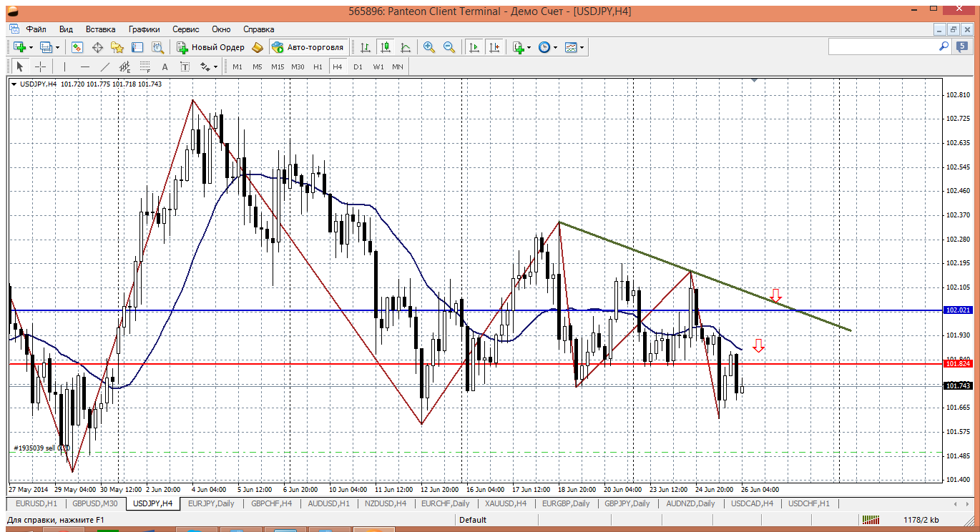This screenshot has height=532, width=980.
Task: Switch chart to candlesticks
Action: coord(386,47)
